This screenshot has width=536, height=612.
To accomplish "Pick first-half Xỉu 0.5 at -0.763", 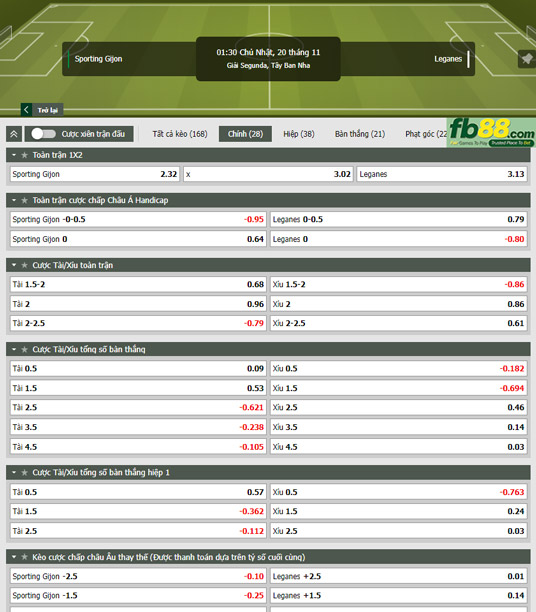I will pos(399,492).
